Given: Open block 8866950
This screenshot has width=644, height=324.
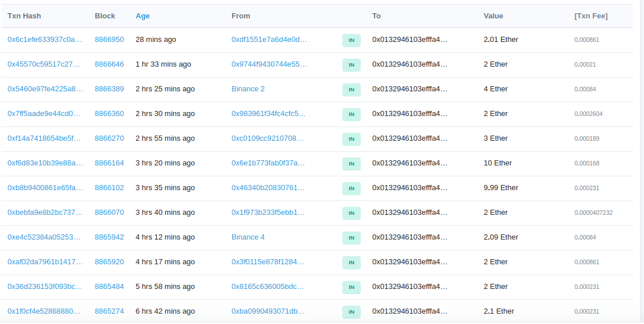Looking at the screenshot, I should (109, 40).
